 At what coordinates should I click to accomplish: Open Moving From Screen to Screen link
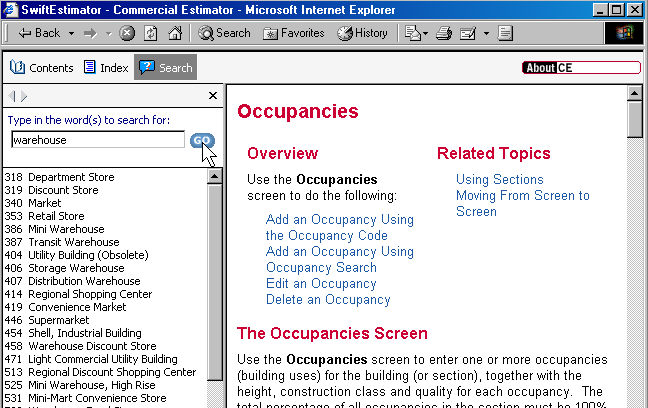tap(523, 203)
